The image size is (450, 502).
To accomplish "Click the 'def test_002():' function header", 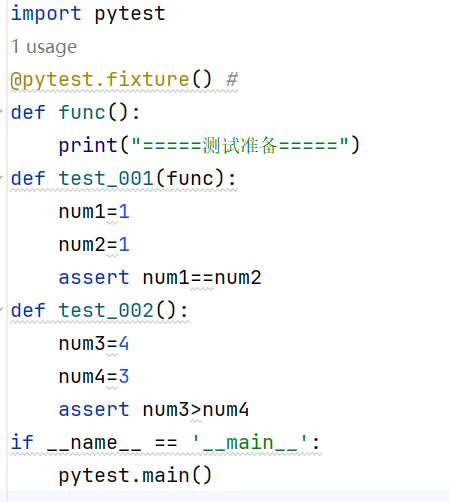I will (99, 310).
